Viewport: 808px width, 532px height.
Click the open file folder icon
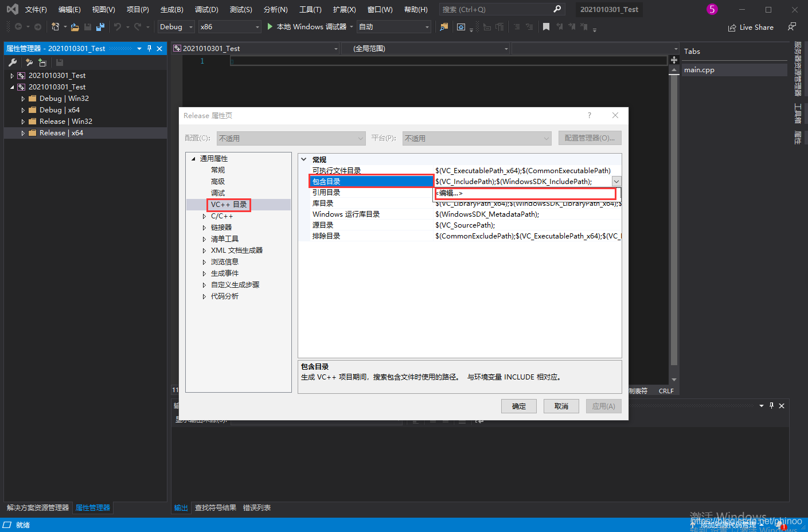click(x=75, y=27)
